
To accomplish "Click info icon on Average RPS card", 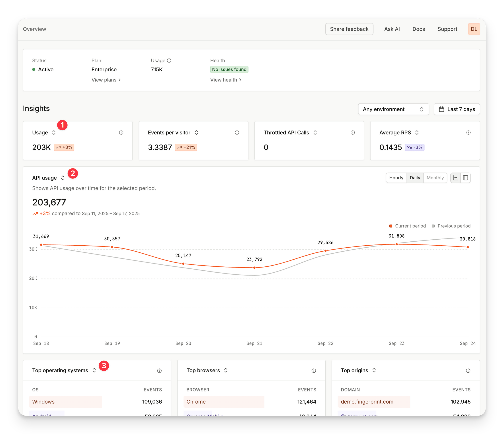I will point(469,133).
